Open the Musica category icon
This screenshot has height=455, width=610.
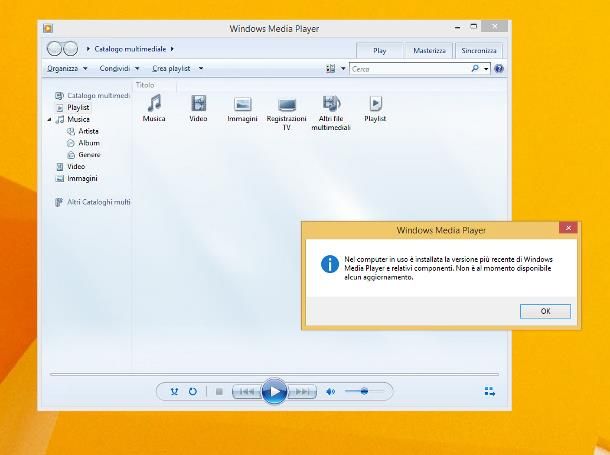pos(154,108)
